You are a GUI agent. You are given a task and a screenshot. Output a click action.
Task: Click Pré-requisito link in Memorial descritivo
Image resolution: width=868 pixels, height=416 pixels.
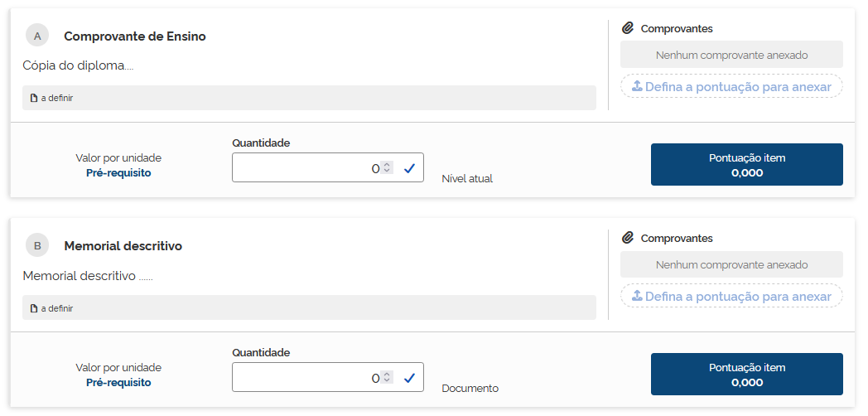click(x=118, y=383)
